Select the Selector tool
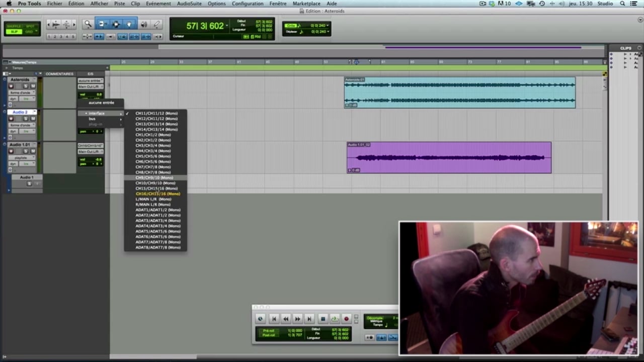644x362 pixels. coord(116,24)
